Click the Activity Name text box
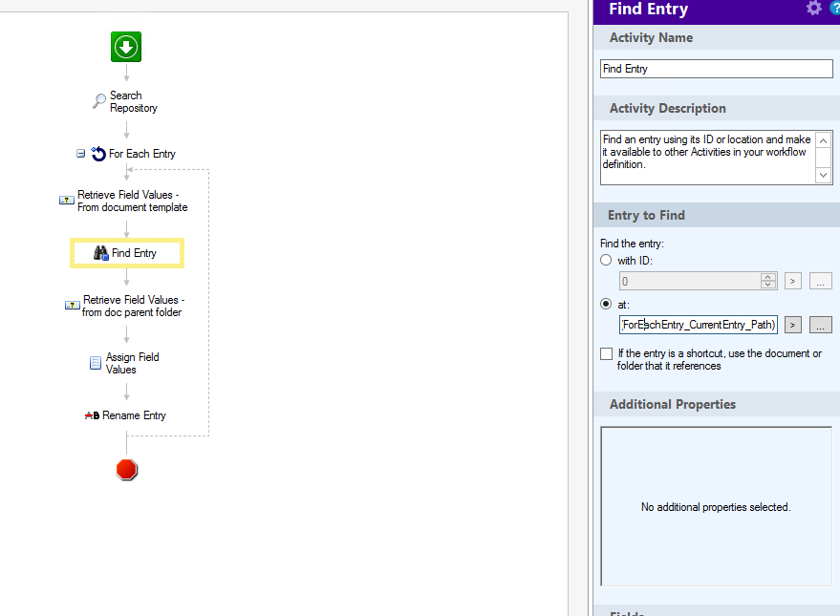Image resolution: width=840 pixels, height=616 pixels. pyautogui.click(x=717, y=69)
